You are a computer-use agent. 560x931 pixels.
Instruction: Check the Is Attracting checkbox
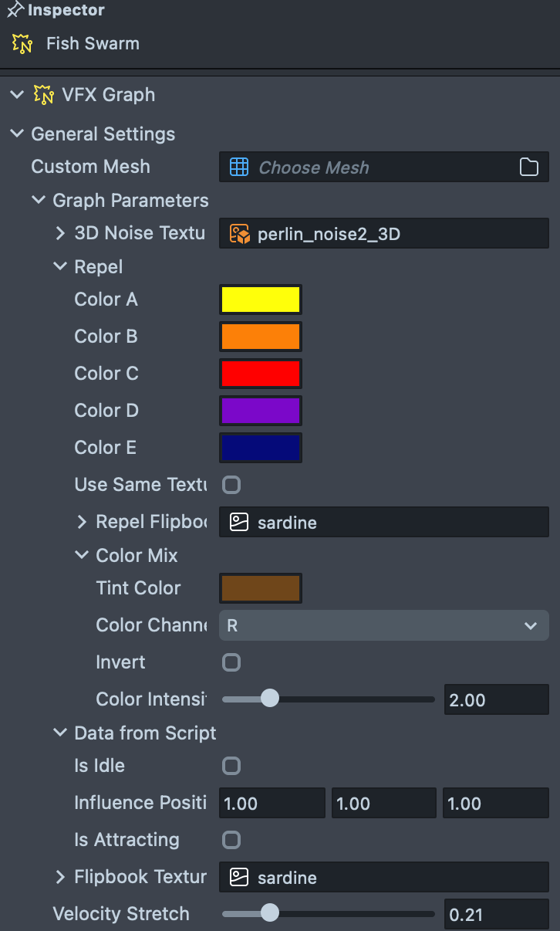(231, 840)
